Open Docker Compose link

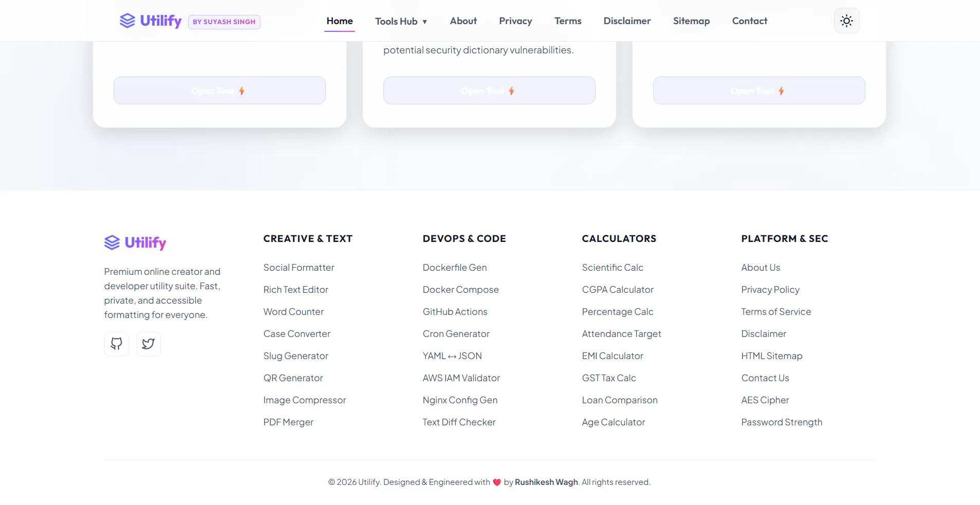pyautogui.click(x=460, y=290)
